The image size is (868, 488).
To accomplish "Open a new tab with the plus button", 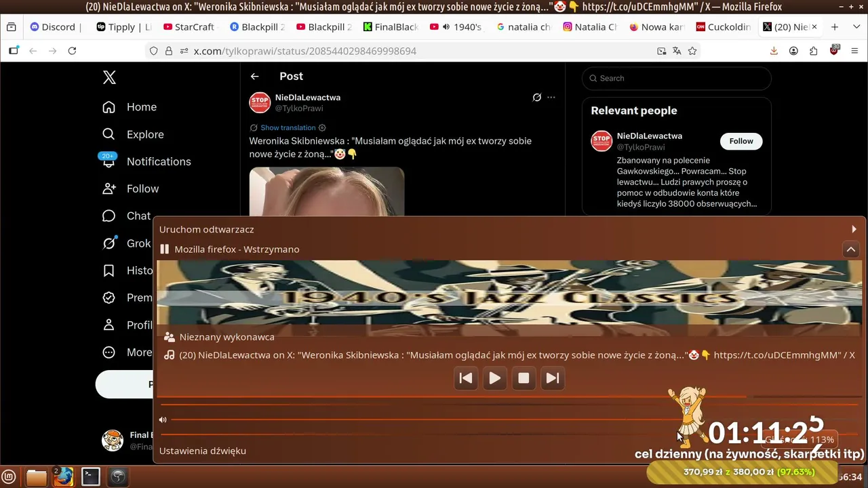I will tap(835, 27).
